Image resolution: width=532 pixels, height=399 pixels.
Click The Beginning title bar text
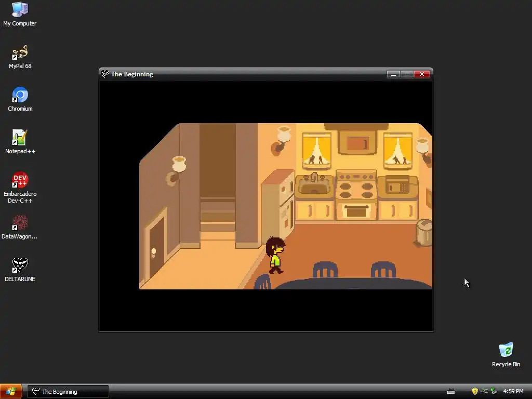tap(132, 74)
